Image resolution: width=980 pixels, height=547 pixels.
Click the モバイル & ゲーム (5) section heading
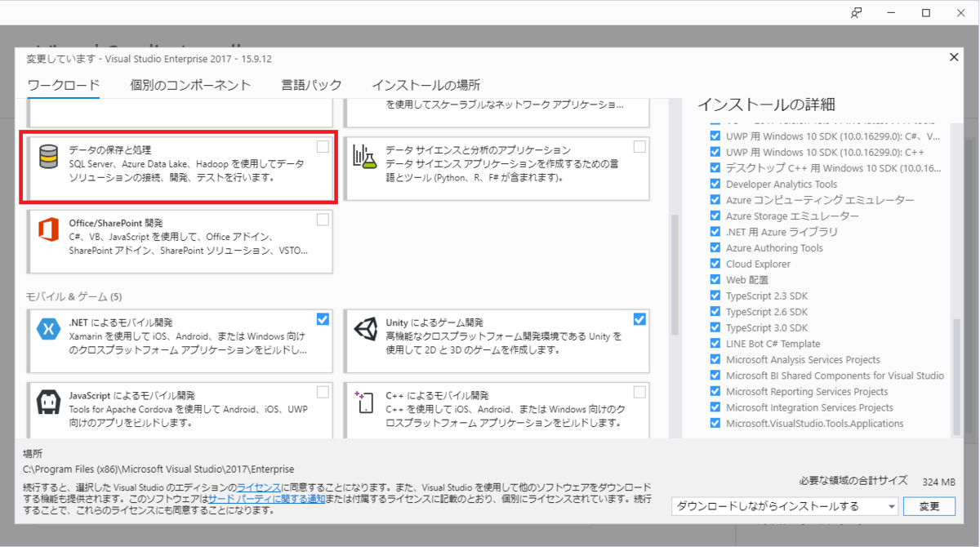point(73,296)
